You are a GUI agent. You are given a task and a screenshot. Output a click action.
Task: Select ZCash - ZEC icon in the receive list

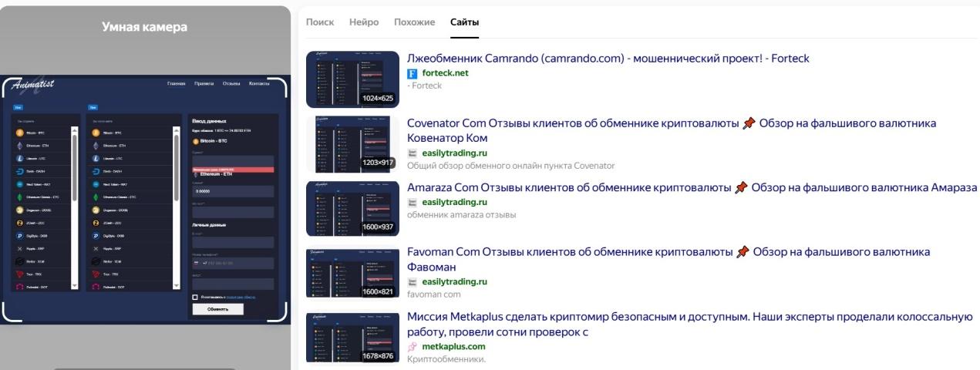pos(96,223)
